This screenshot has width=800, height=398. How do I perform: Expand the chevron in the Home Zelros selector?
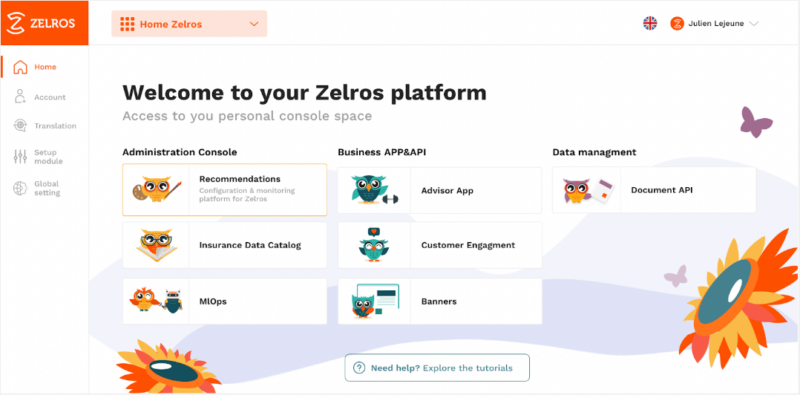tap(254, 24)
